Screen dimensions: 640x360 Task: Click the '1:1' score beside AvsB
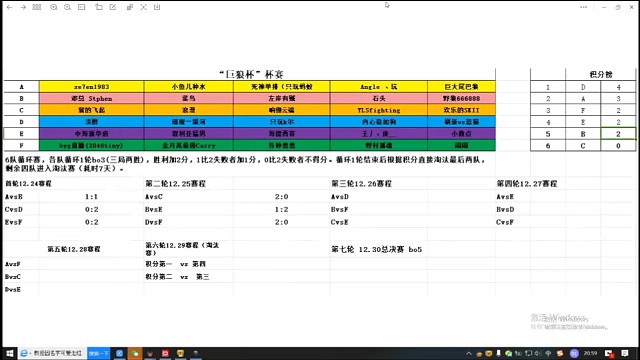pos(91,197)
